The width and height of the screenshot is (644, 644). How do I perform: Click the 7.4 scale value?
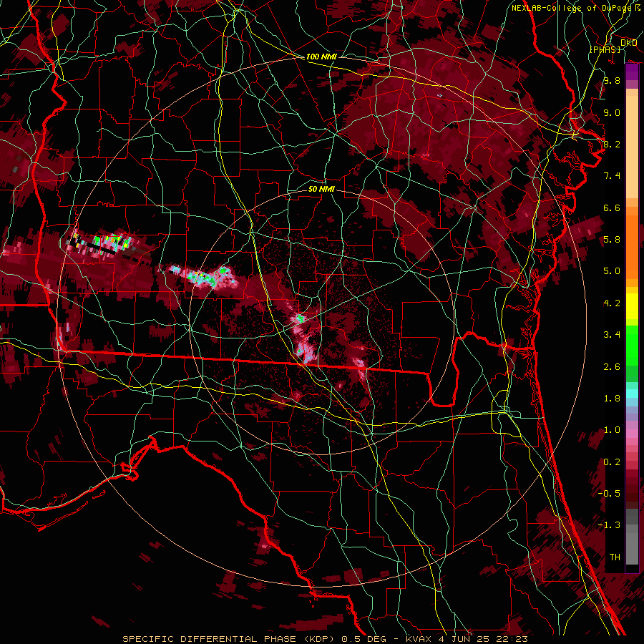pos(612,176)
